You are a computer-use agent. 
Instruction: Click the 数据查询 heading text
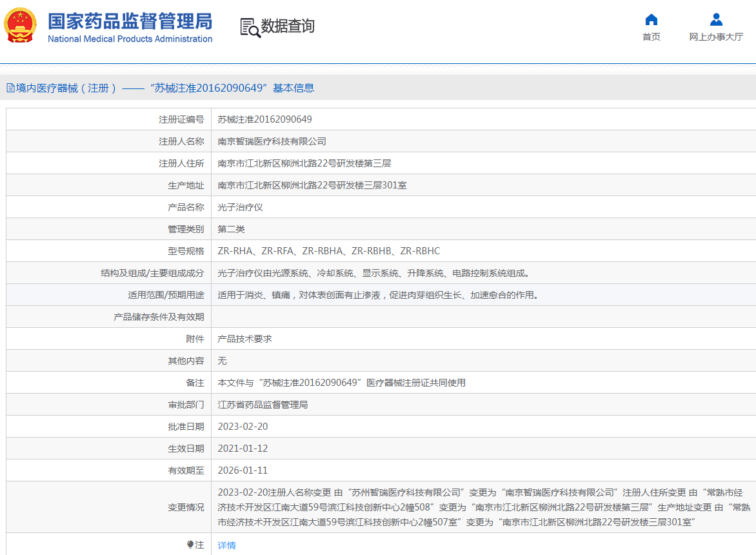point(288,26)
